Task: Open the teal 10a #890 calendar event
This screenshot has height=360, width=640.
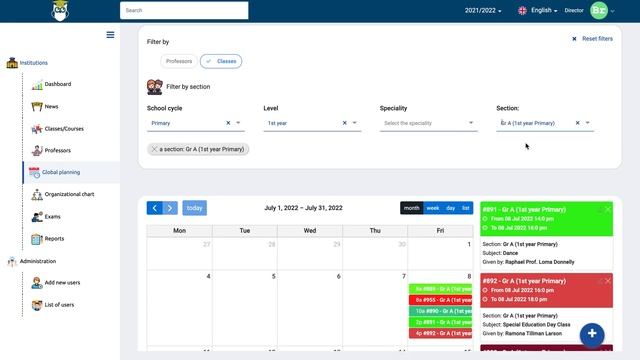Action: point(440,311)
